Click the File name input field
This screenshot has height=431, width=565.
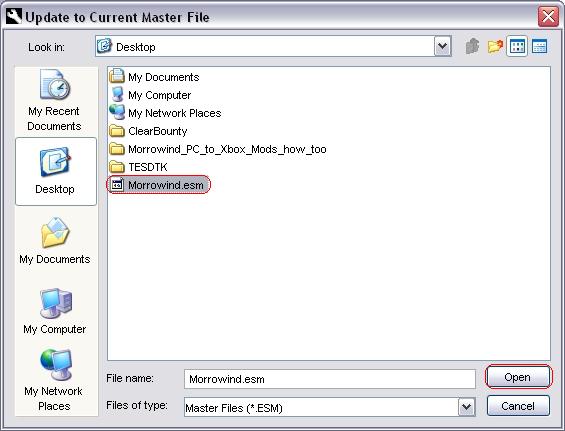click(x=329, y=379)
